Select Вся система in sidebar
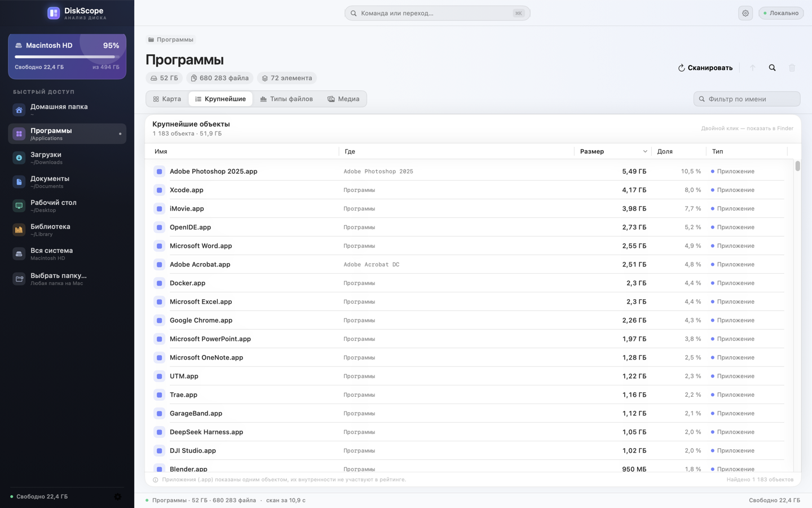Viewport: 812px width, 508px height. click(67, 253)
